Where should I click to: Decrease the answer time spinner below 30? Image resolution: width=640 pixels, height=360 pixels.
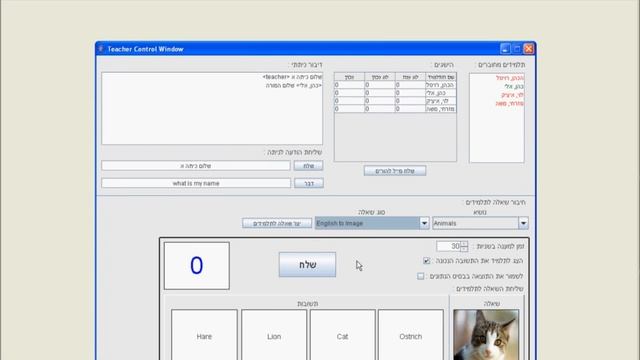click(x=464, y=249)
